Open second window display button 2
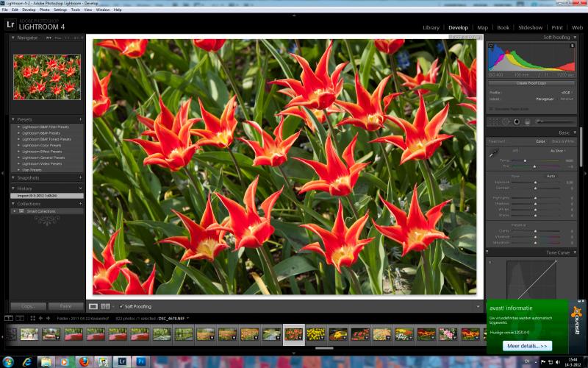 (x=20, y=318)
